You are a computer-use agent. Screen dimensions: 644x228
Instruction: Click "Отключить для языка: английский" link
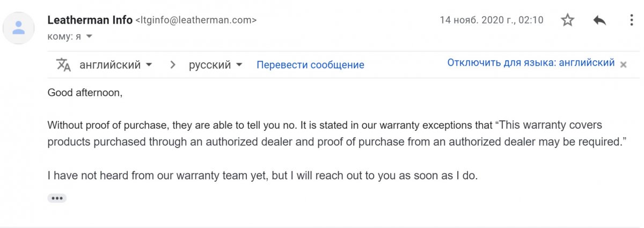tap(531, 63)
